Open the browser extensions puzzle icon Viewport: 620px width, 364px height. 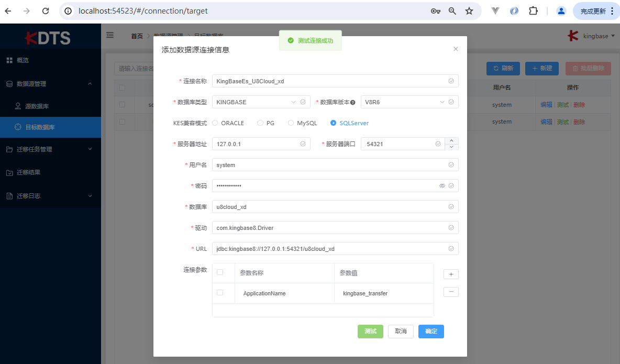[x=533, y=11]
